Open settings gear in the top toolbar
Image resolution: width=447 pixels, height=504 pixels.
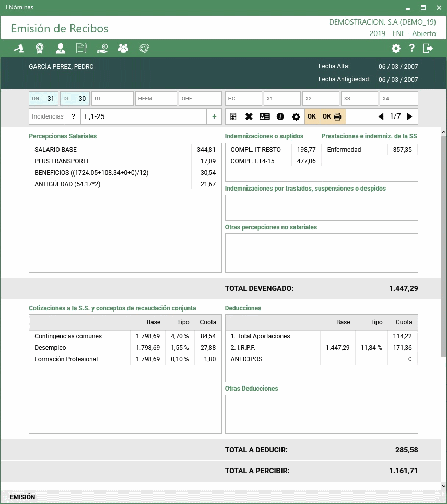click(x=396, y=49)
